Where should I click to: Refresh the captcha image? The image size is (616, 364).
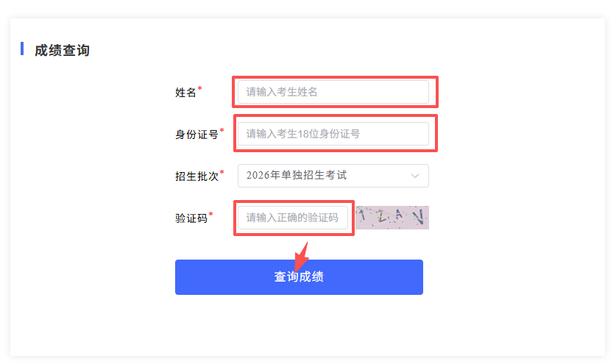392,218
